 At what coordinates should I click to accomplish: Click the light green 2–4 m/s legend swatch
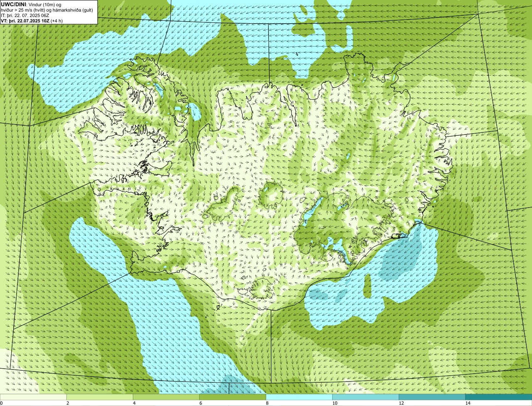[x=100, y=397]
